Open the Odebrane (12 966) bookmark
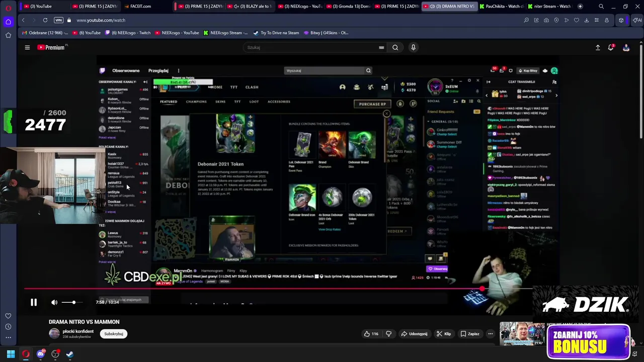The width and height of the screenshot is (644, 362). [44, 33]
